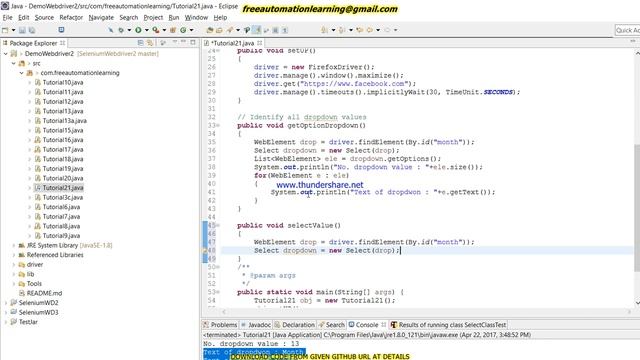Click the Back navigation arrow icon
The height and width of the screenshot is (360, 640).
pos(370,30)
